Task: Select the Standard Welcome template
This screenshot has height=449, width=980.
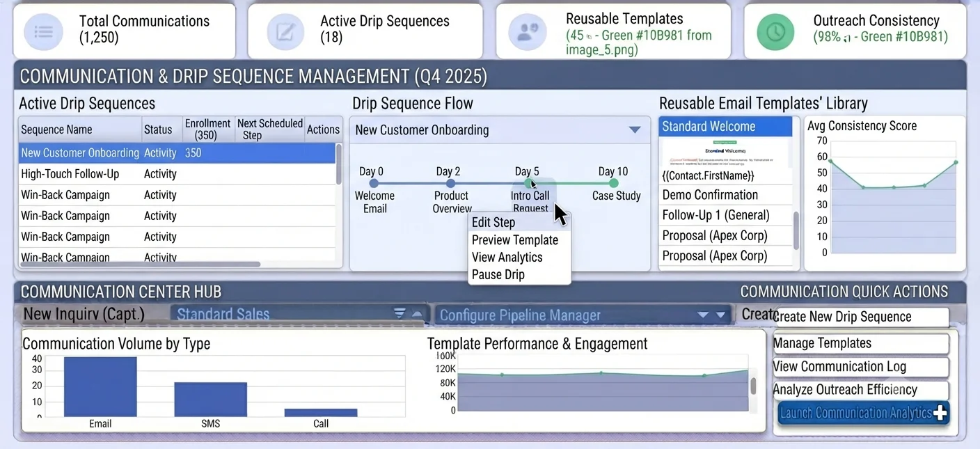Action: (725, 127)
